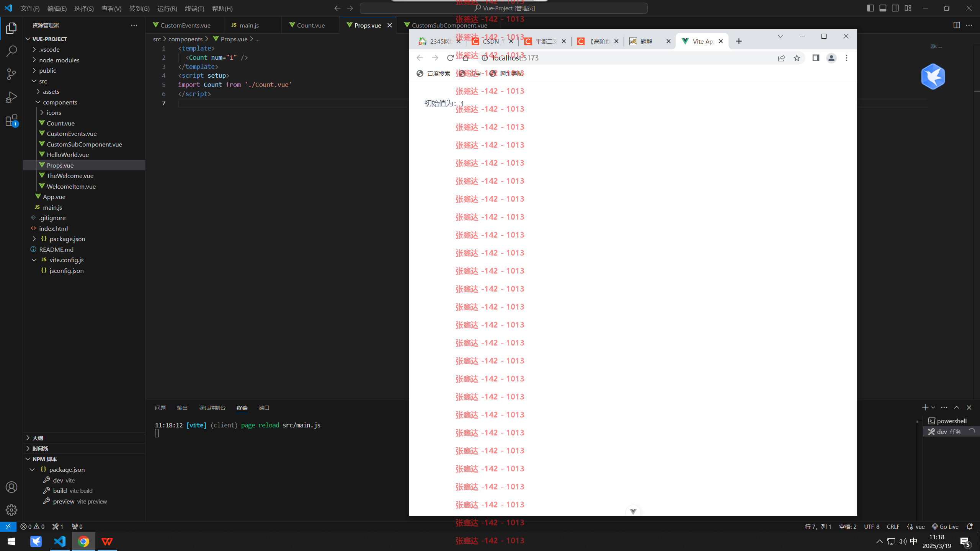Toggle Secondary Side Bar visibility
The image size is (980, 551).
point(895,8)
